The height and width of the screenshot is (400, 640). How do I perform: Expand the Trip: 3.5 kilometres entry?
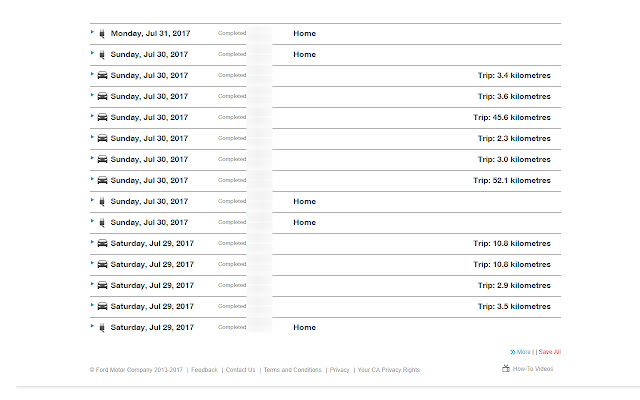coord(92,305)
